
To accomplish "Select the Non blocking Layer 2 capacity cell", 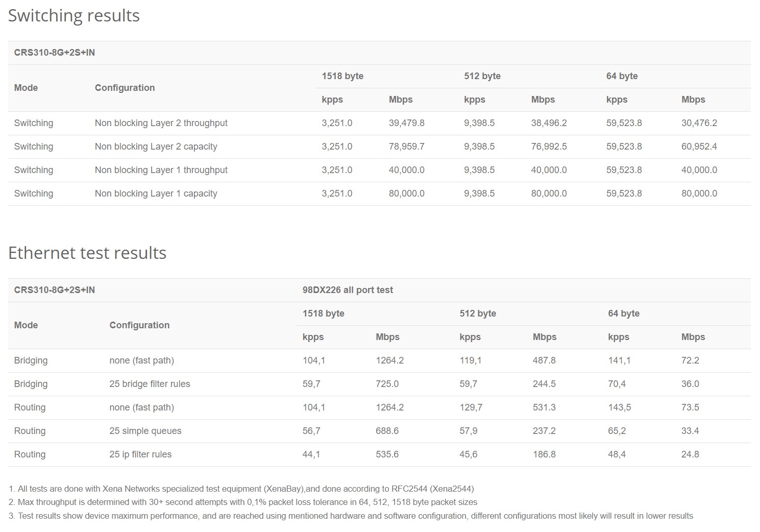I will pos(156,147).
